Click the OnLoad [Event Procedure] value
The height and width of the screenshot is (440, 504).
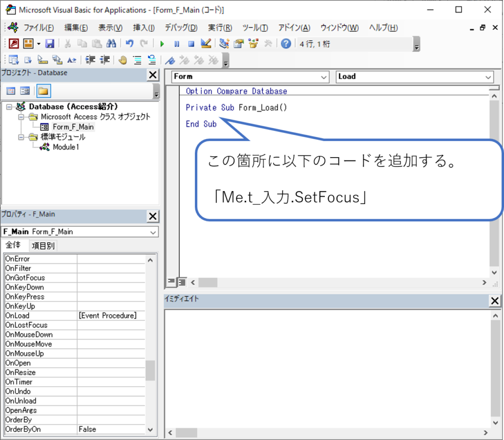tap(111, 316)
